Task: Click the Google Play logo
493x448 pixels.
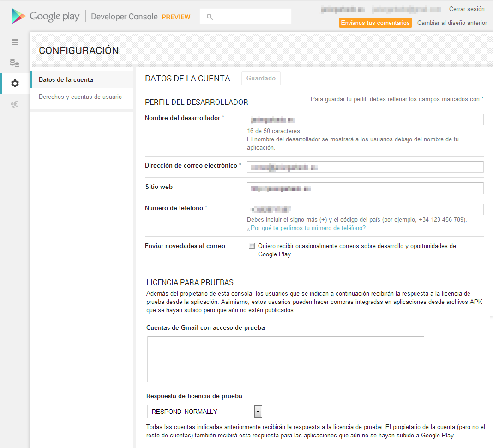Action: coord(45,17)
